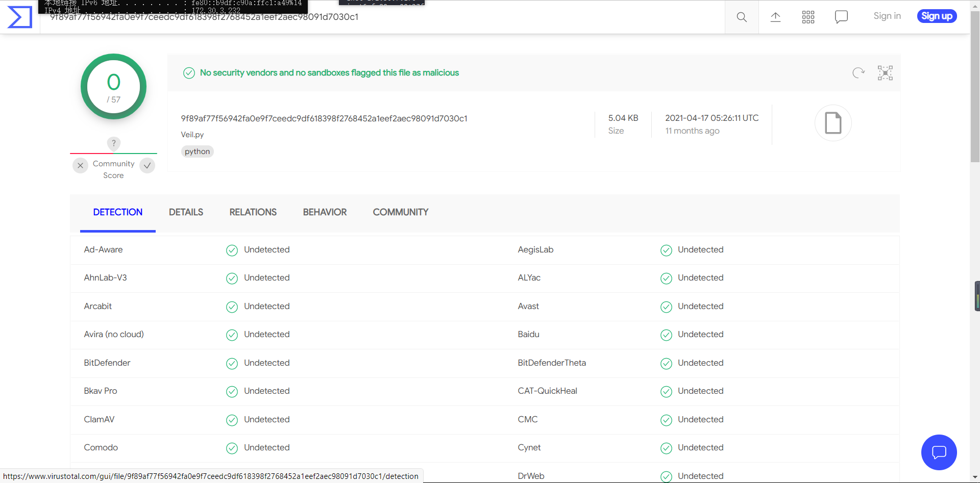Click the hash search input field
Image resolution: width=980 pixels, height=483 pixels.
point(383,17)
